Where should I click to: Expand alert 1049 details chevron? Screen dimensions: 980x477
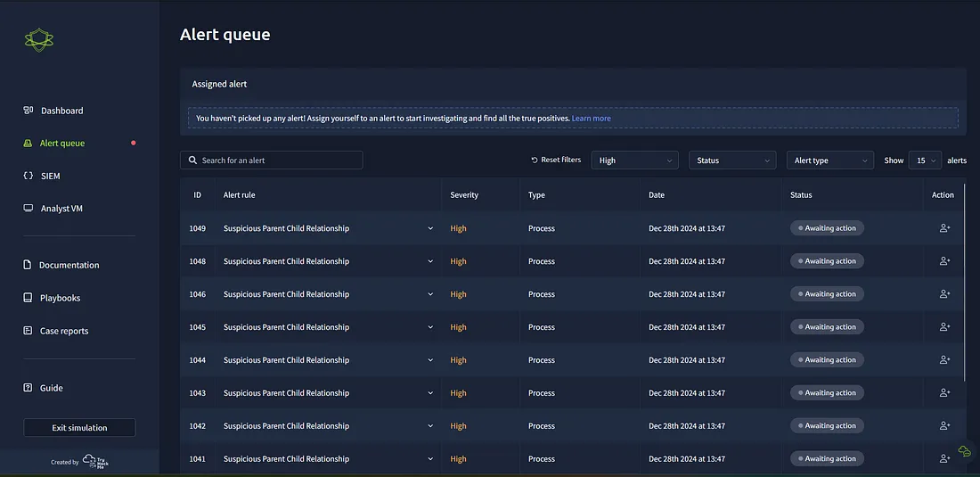coord(430,228)
